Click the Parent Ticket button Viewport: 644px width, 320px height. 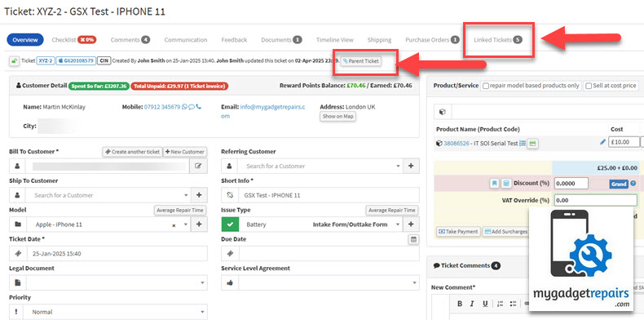(x=360, y=61)
